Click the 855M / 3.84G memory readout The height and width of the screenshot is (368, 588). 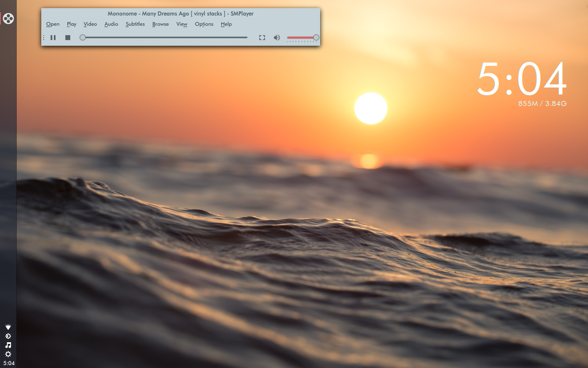542,103
